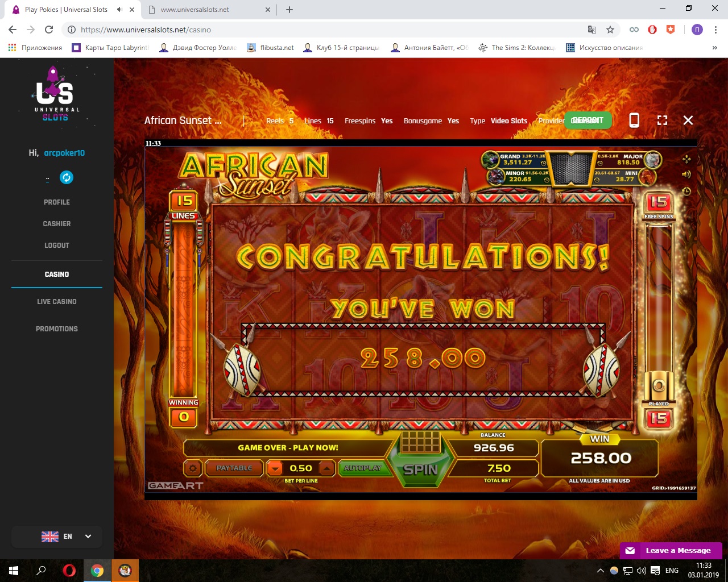Switch to the www.universalslots.net tab
This screenshot has height=582, width=728.
[208, 10]
